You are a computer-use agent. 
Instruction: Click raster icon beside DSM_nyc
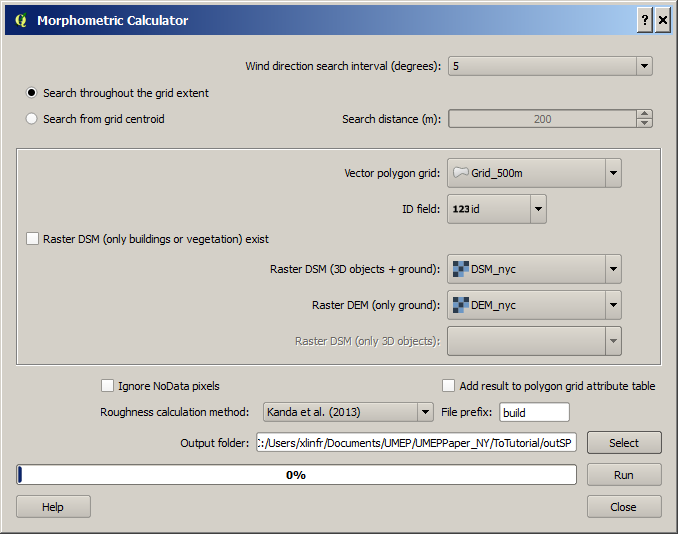pos(461,269)
